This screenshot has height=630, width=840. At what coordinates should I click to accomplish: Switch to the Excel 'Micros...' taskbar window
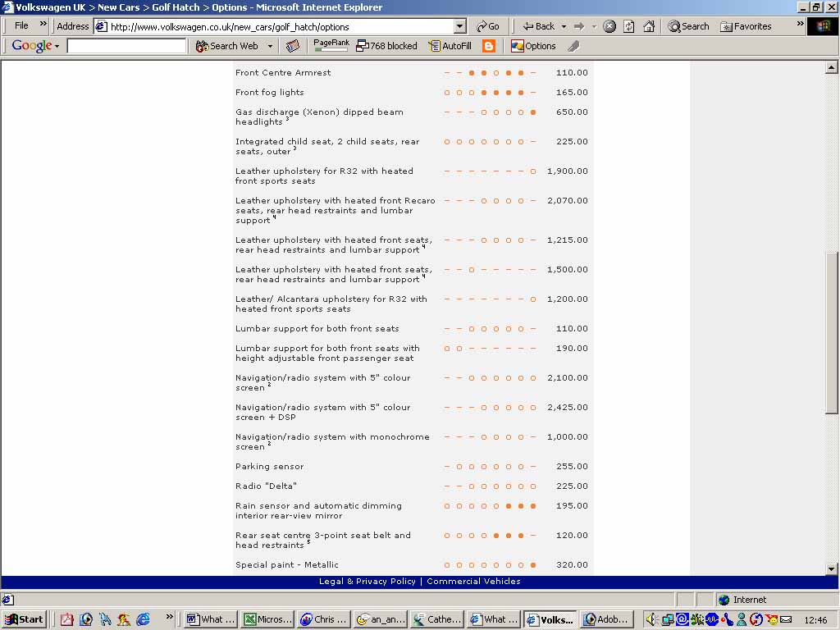[267, 619]
